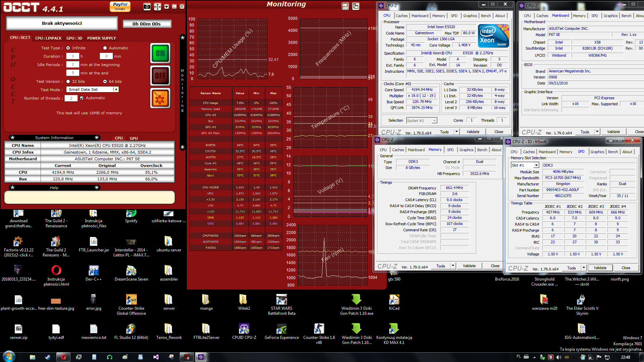Stop the test with the dark red OFF button
The width and height of the screenshot is (644, 362).
[160, 76]
